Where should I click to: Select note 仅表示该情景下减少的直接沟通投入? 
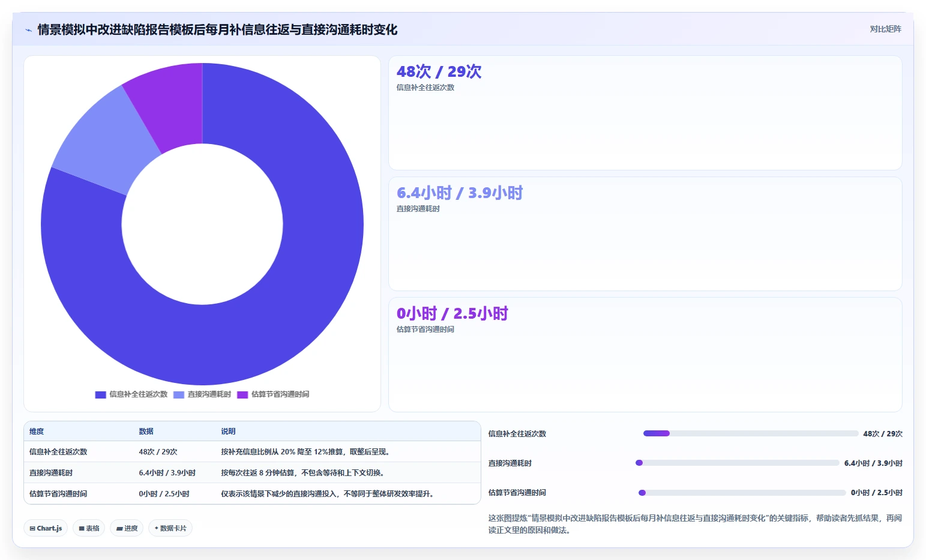327,494
